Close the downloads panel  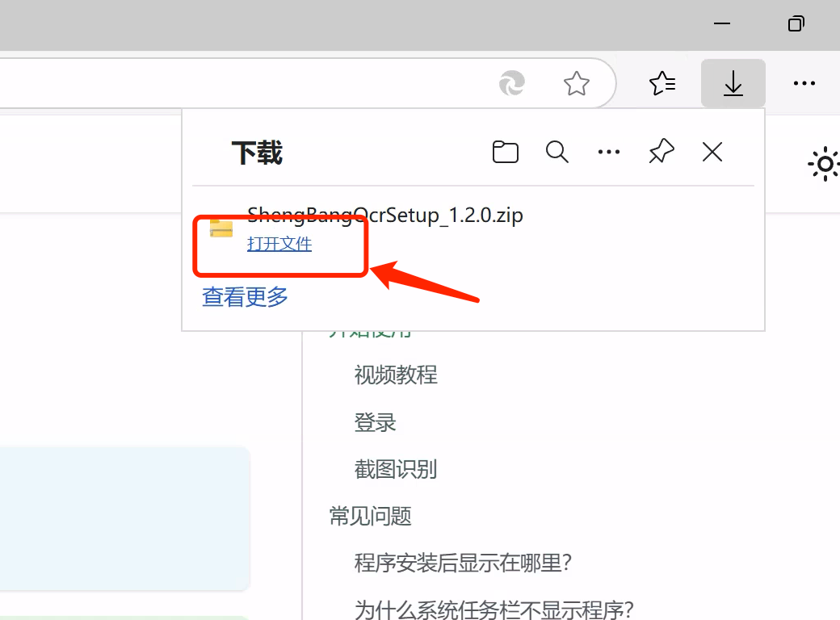pyautogui.click(x=712, y=152)
